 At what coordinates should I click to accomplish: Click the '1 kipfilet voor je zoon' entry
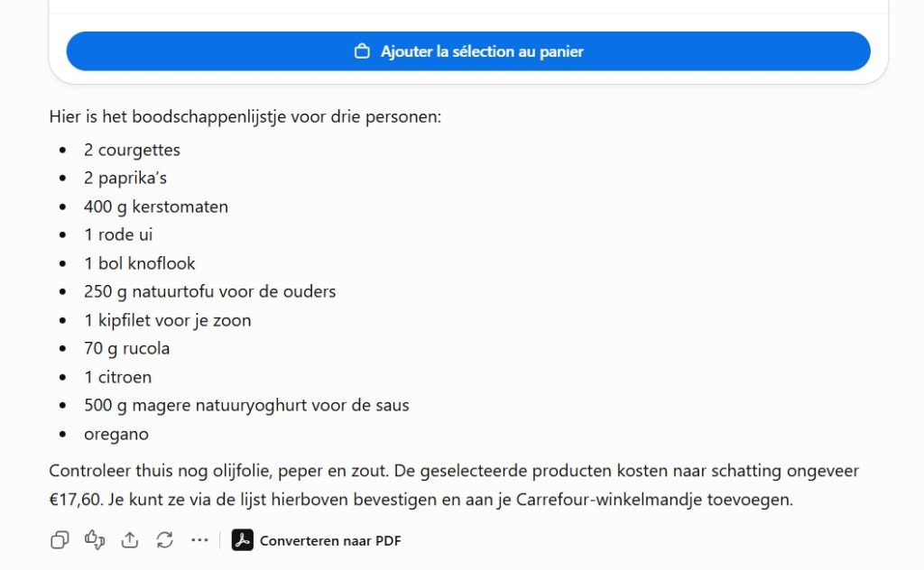click(x=167, y=320)
